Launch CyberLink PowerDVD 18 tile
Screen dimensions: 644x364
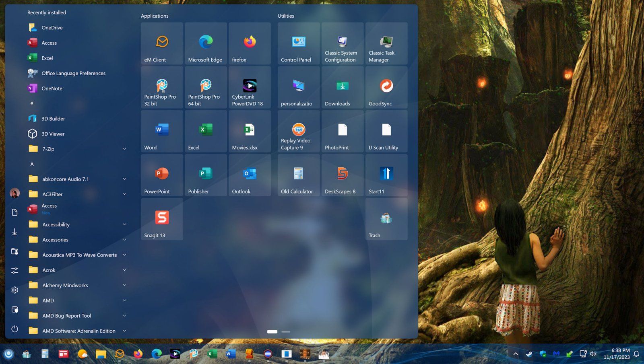click(250, 87)
